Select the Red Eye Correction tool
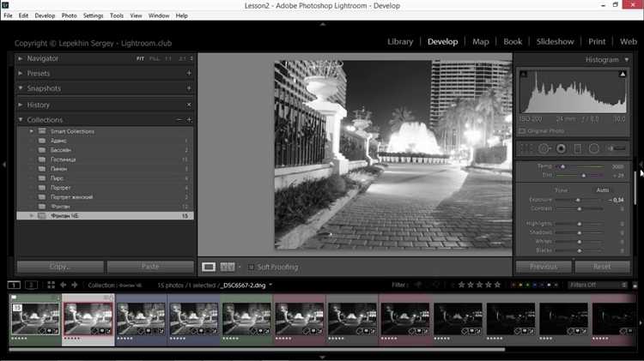Image resolution: width=644 pixels, height=361 pixels. (561, 148)
